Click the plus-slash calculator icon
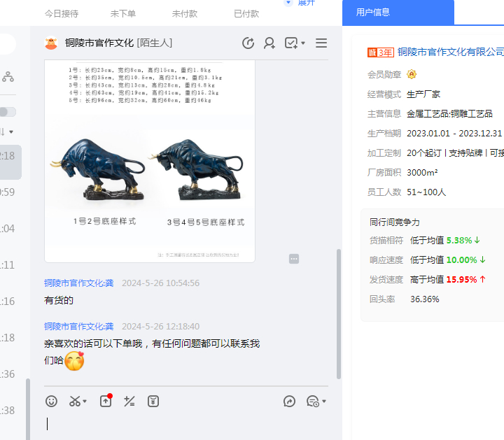Image resolution: width=504 pixels, height=440 pixels. [129, 401]
